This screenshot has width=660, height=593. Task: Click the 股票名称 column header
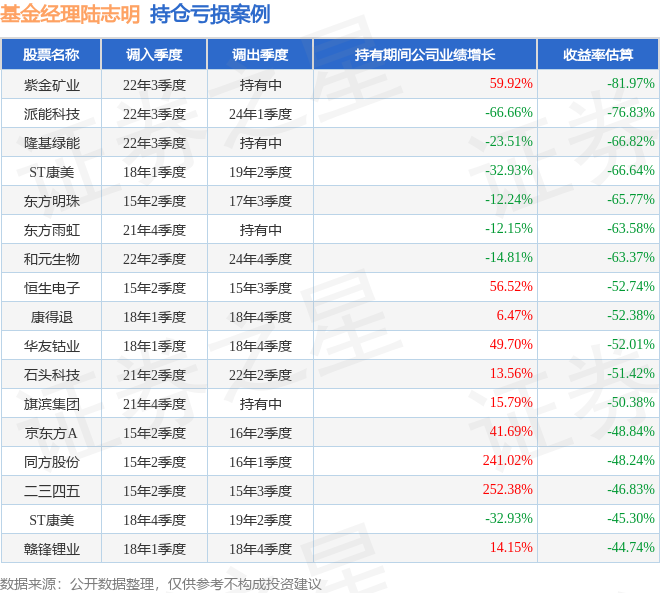(51, 55)
